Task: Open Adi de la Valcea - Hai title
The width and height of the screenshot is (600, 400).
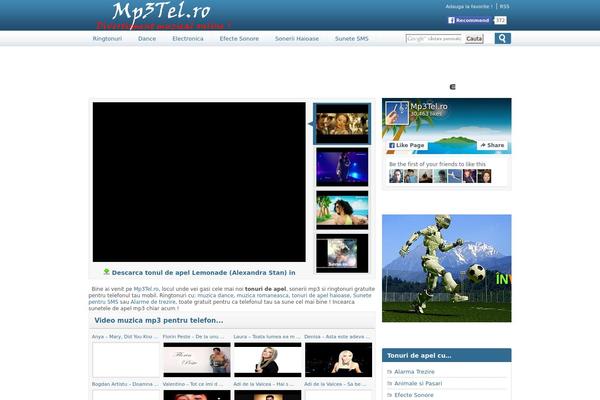Action: tap(264, 384)
